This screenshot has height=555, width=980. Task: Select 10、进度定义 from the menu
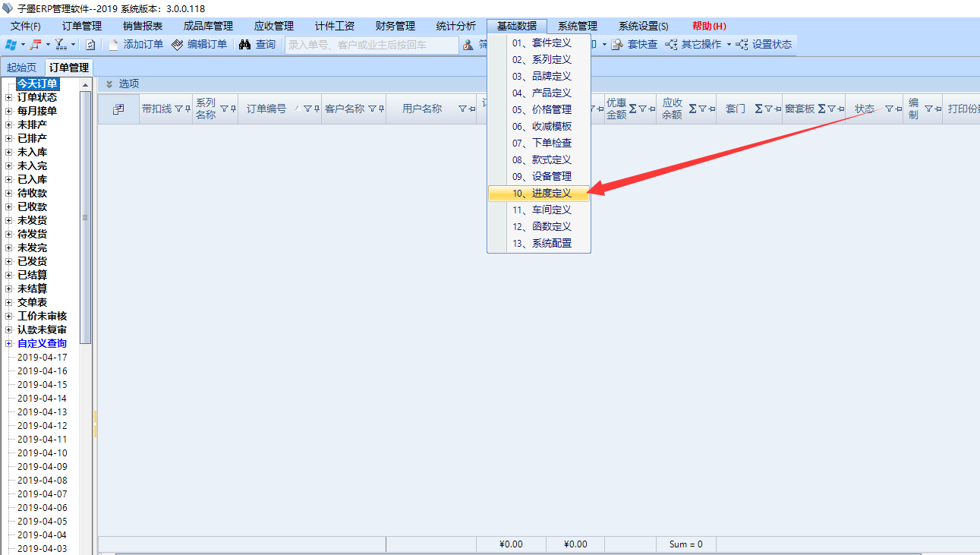540,194
